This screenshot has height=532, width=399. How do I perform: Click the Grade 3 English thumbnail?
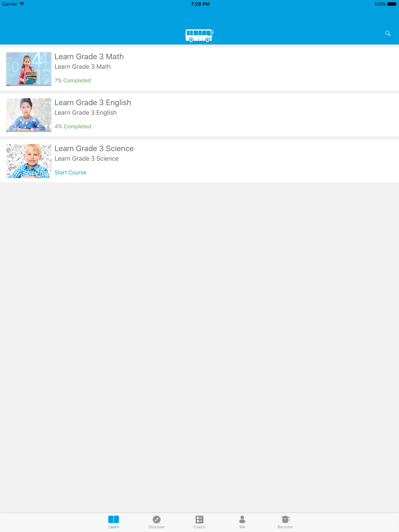point(29,115)
